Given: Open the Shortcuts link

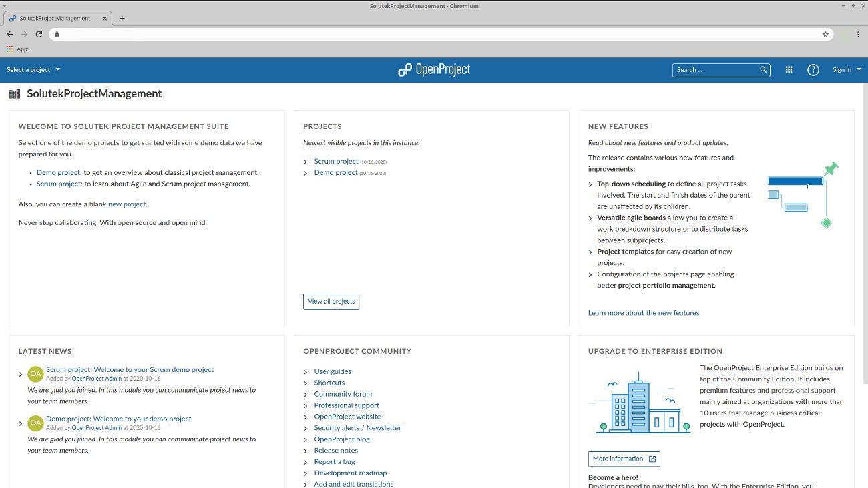Looking at the screenshot, I should [329, 383].
